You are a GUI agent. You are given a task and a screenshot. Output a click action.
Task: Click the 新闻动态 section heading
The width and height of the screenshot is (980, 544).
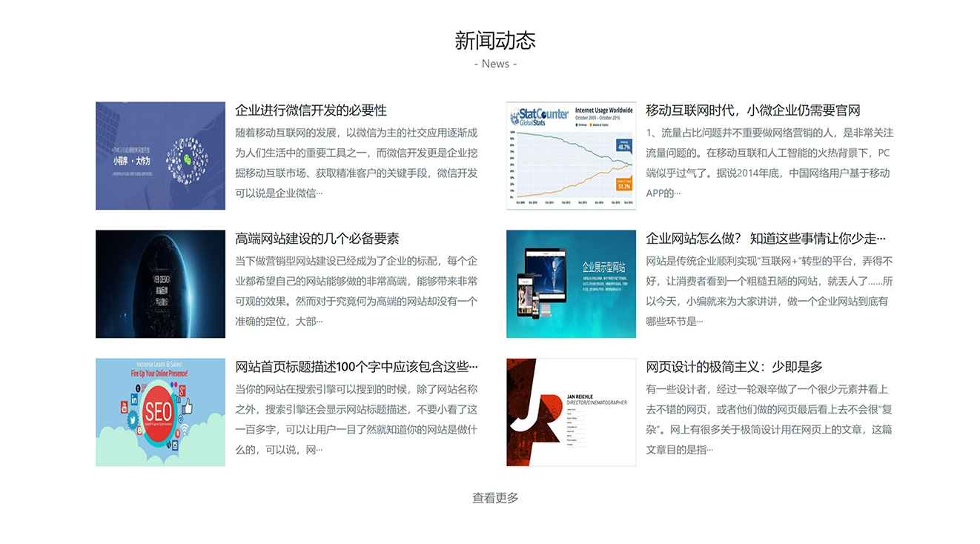(x=495, y=40)
